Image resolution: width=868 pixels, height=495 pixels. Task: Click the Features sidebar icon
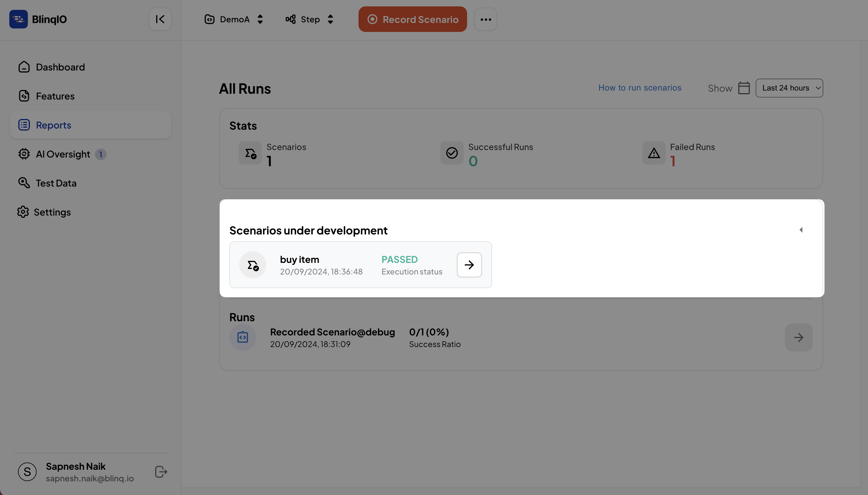[24, 96]
